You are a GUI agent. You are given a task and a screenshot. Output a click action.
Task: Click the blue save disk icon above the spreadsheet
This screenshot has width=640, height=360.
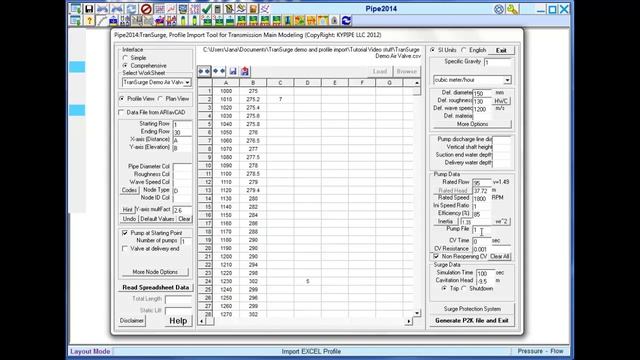tap(233, 71)
